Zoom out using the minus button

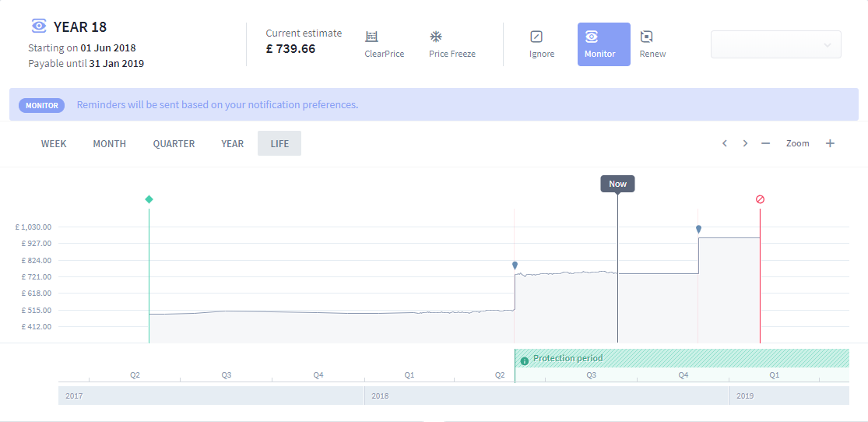tap(765, 143)
